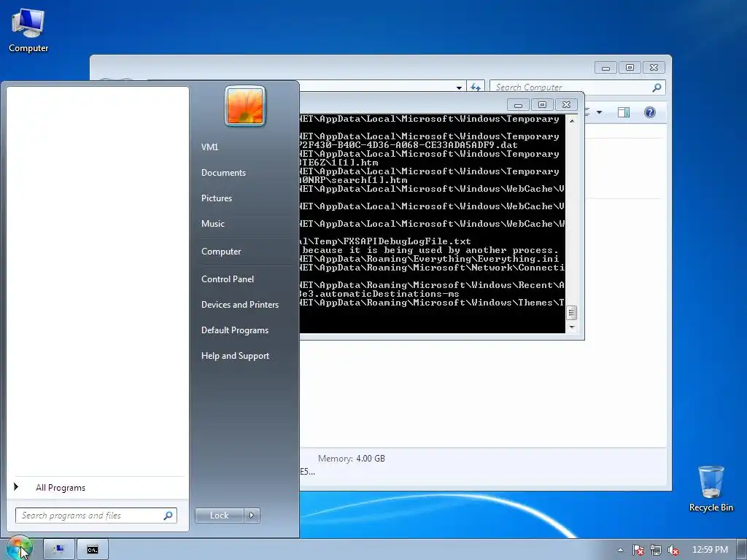Open Documents from Start menu
747x560 pixels.
223,173
